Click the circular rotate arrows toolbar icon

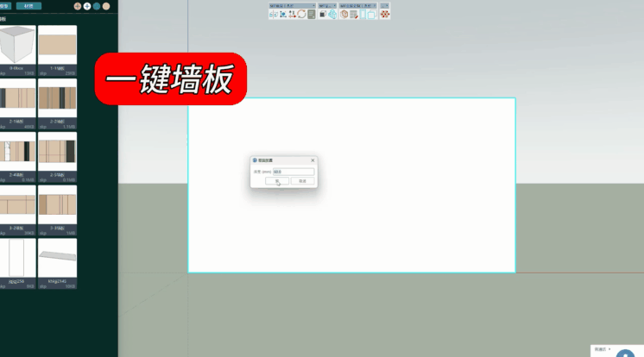[301, 15]
